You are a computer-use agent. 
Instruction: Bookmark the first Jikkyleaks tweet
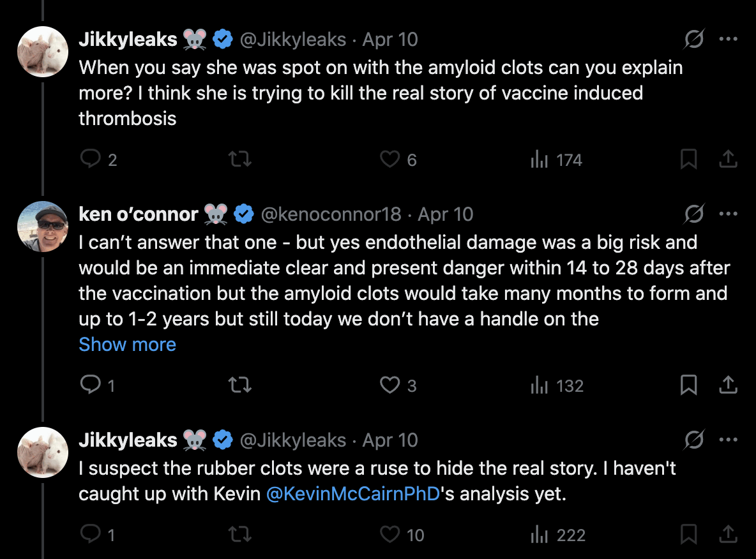point(688,160)
